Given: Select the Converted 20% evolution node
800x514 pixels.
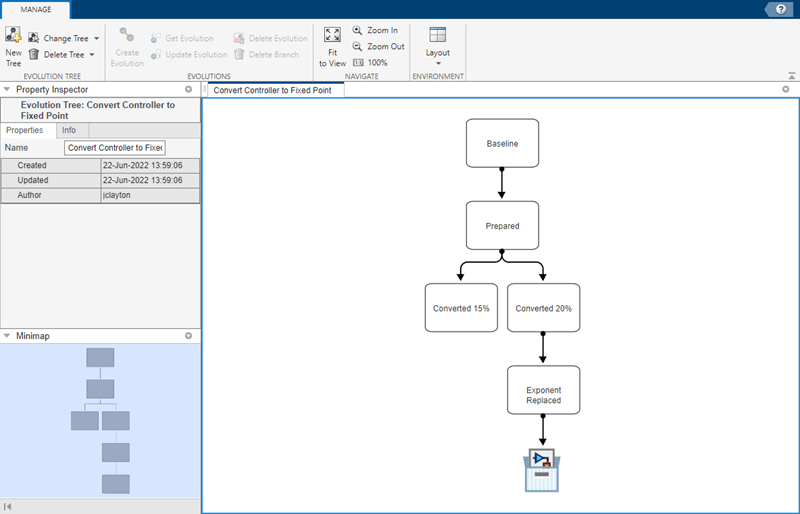Looking at the screenshot, I should pos(543,308).
